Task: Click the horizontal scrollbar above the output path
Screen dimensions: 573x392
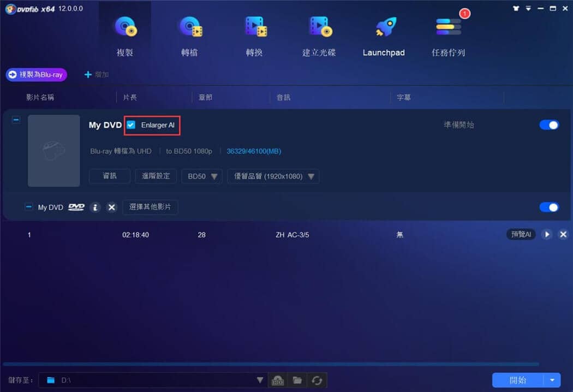Action: (271, 364)
